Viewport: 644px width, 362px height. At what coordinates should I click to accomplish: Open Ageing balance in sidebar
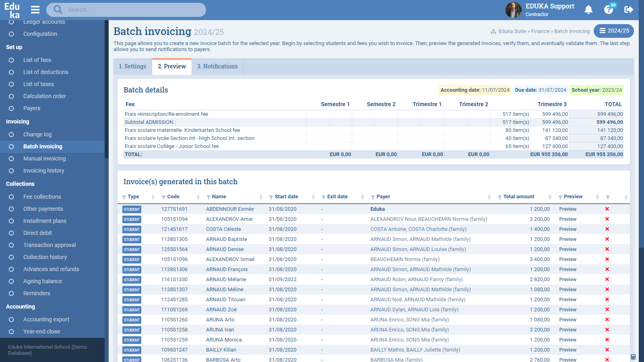(43, 281)
